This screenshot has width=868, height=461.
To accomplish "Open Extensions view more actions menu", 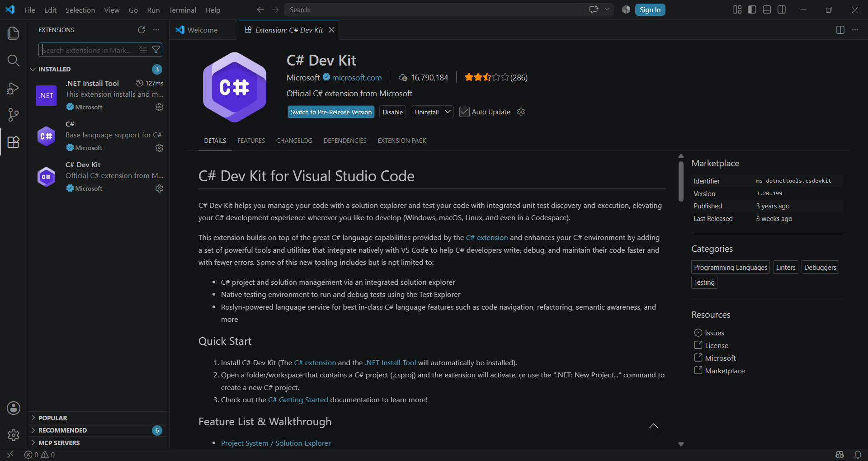I will coord(156,30).
